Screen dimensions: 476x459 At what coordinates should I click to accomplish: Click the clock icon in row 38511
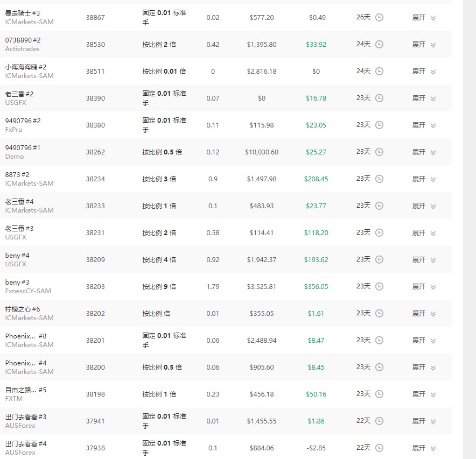pyautogui.click(x=379, y=71)
